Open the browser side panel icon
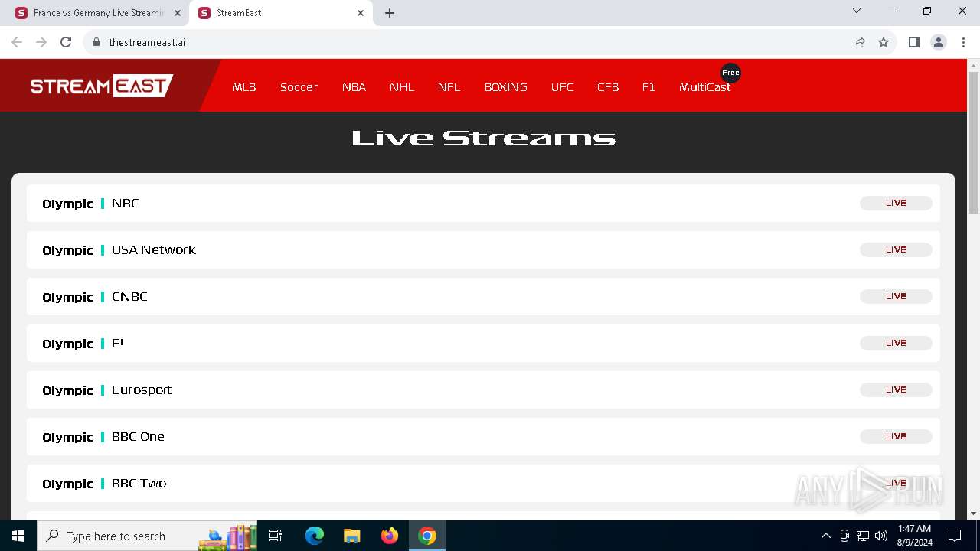 tap(914, 42)
